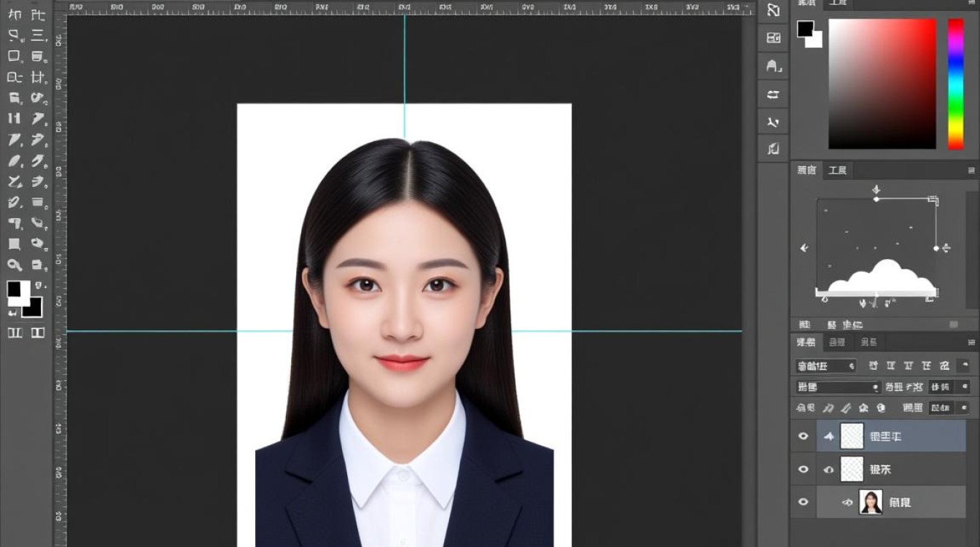Image resolution: width=980 pixels, height=547 pixels.
Task: Pick a hue on the rainbow color slider
Action: [x=955, y=84]
